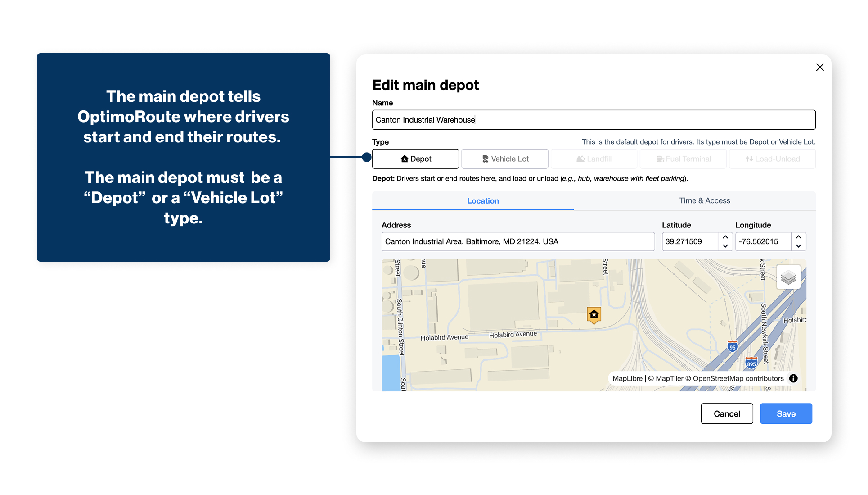Open the map layers selector
Image resolution: width=868 pixels, height=495 pixels.
point(788,277)
